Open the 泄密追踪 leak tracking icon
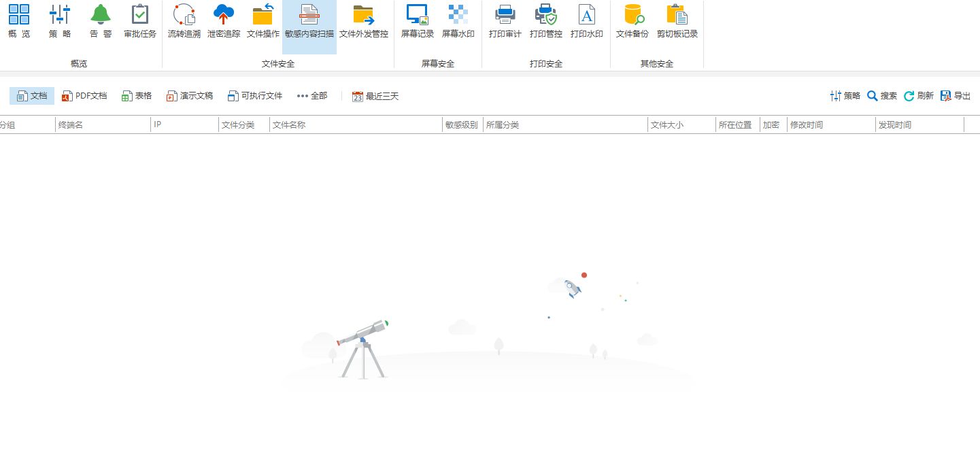Viewport: 980px width, 472px height. pos(224,20)
